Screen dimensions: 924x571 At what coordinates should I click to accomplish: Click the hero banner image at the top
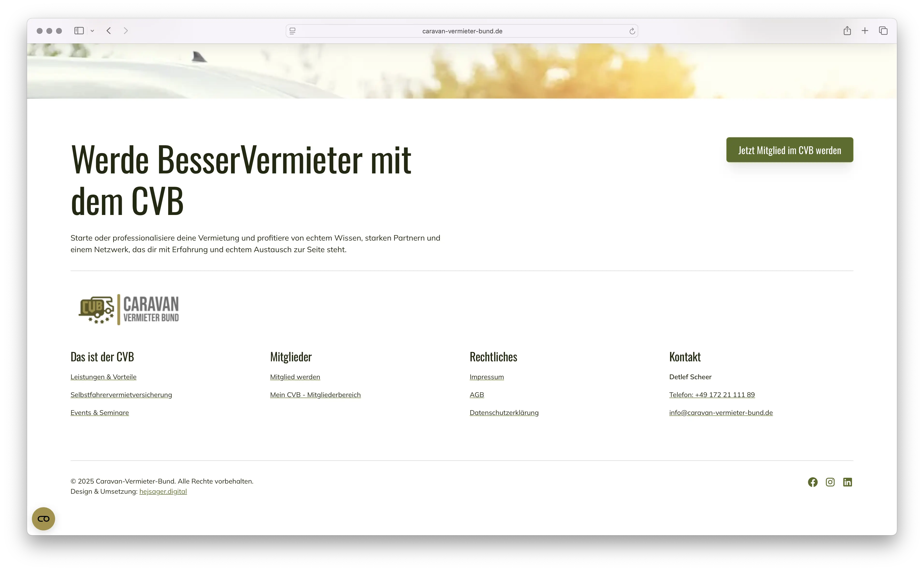(x=462, y=71)
